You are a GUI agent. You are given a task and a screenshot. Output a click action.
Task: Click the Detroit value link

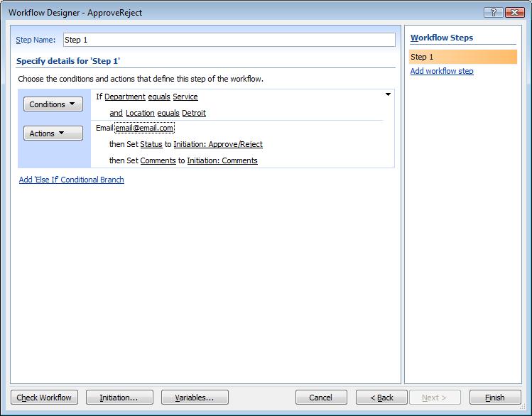[194, 113]
